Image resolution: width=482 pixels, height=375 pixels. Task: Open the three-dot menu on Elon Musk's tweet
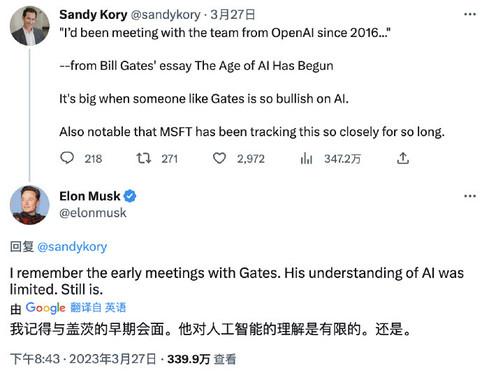tap(470, 196)
